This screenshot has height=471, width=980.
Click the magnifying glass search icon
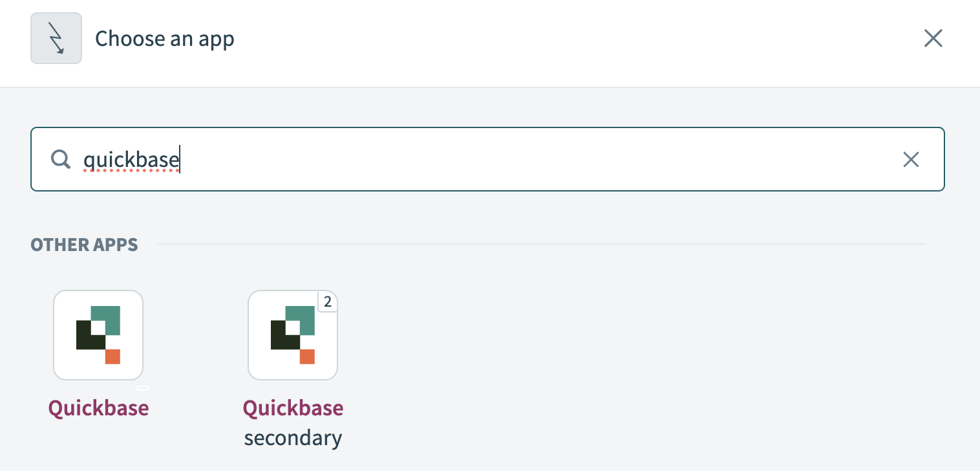pos(60,159)
